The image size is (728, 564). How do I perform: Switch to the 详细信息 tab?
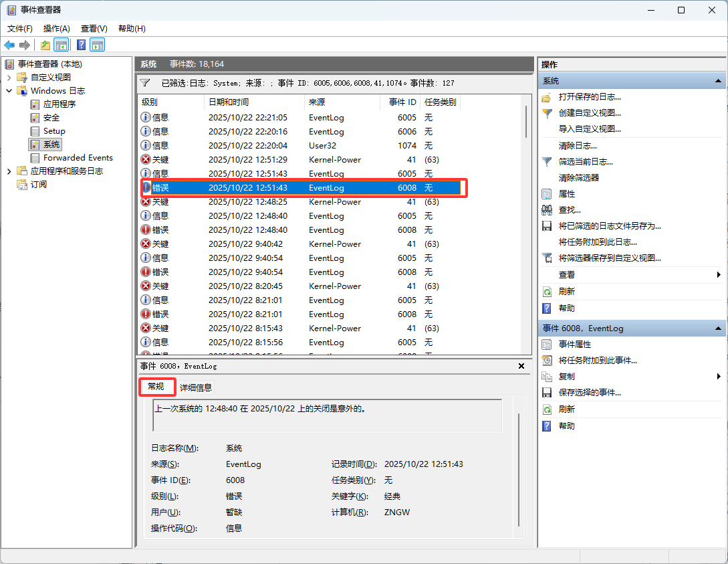click(x=196, y=387)
